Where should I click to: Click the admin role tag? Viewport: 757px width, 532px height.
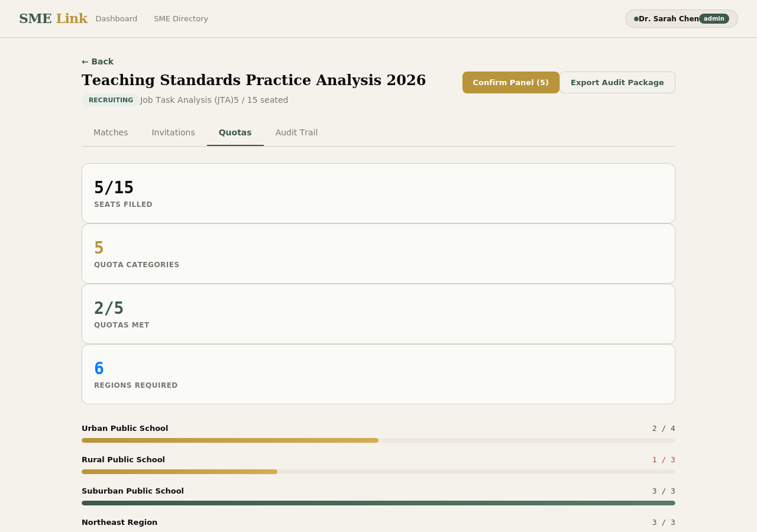[714, 18]
